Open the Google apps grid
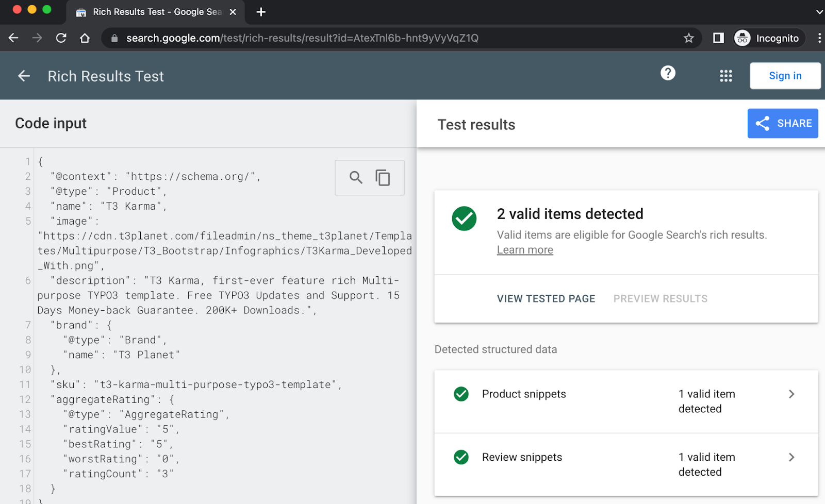Viewport: 825px width, 504px height. pos(725,75)
